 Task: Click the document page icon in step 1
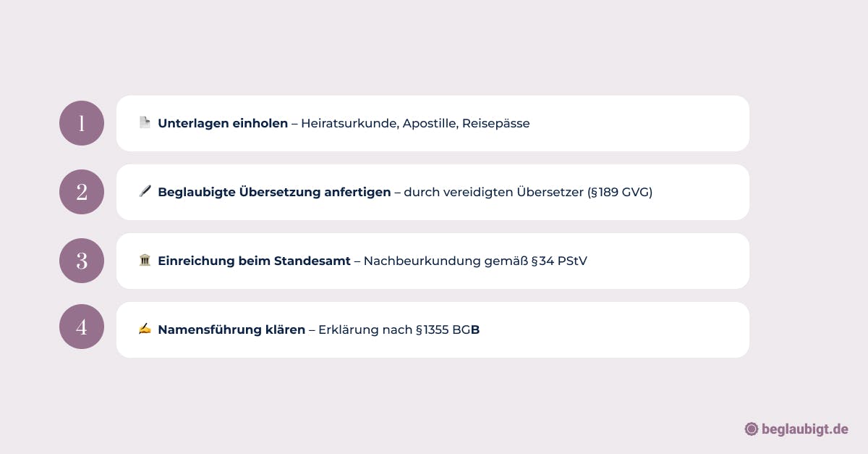145,123
